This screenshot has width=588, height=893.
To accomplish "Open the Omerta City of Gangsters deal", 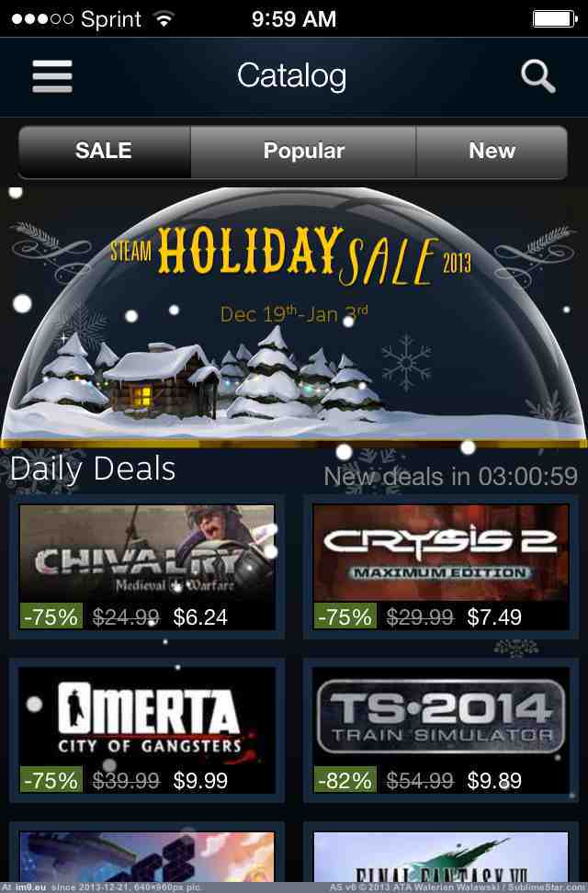I will [x=147, y=730].
